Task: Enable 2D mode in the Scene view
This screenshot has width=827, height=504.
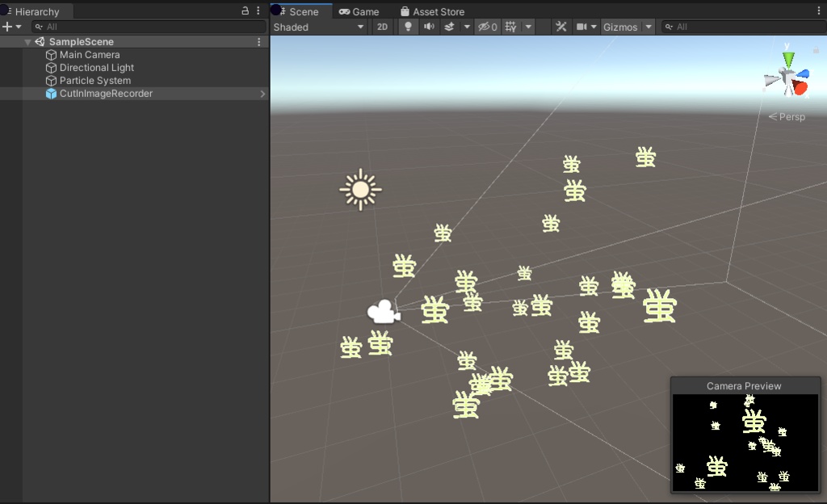Action: (382, 27)
